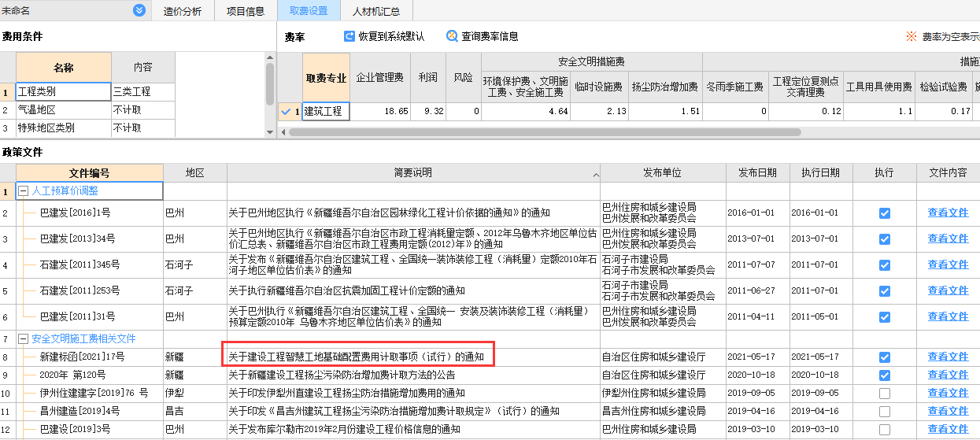Switch to the 取费设置 tab

(309, 11)
